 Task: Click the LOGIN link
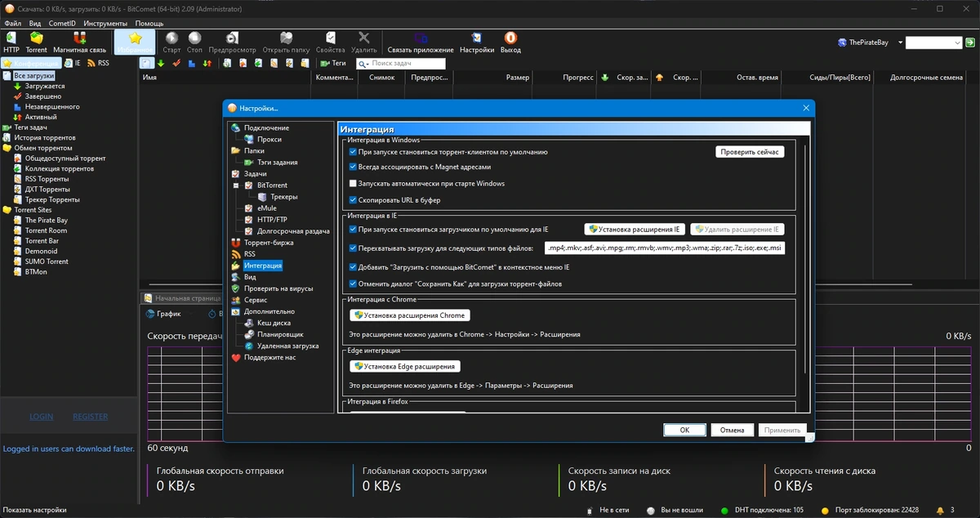pos(42,417)
